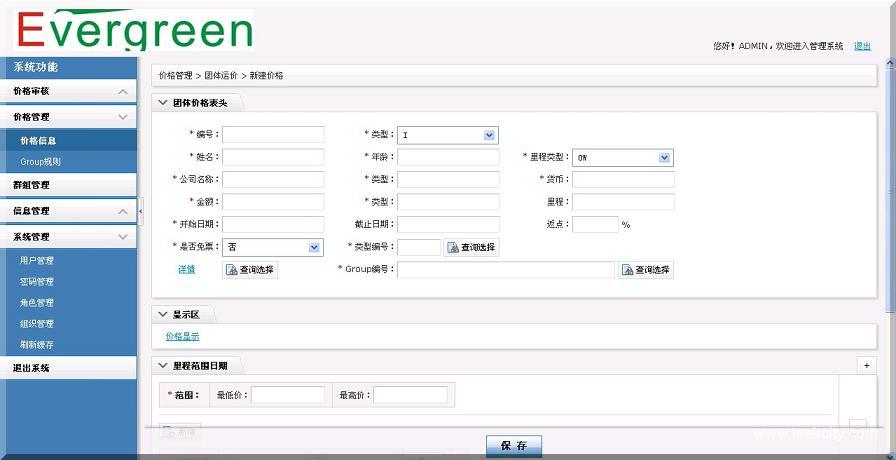Click the 价格显示 link
Image resolution: width=896 pixels, height=460 pixels.
click(182, 337)
